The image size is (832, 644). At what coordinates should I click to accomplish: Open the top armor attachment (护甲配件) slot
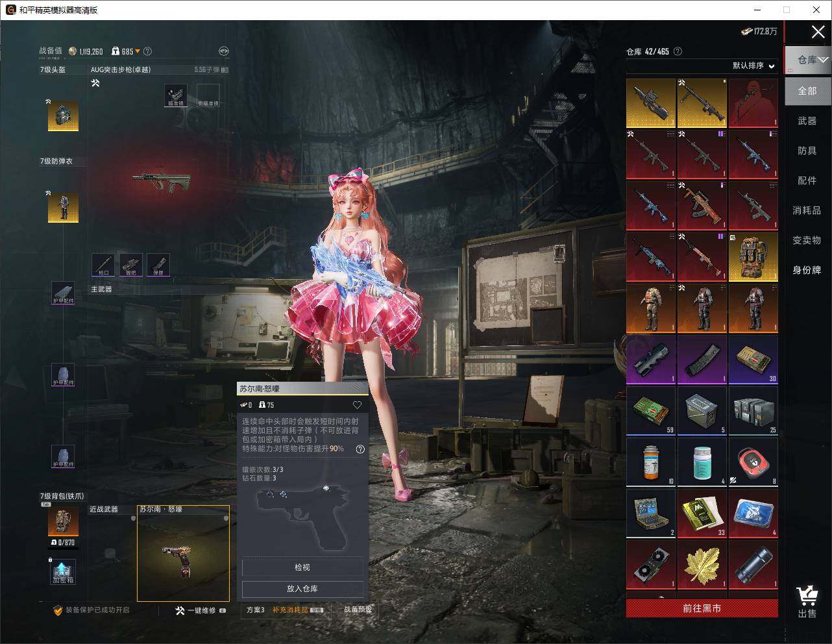pyautogui.click(x=63, y=293)
